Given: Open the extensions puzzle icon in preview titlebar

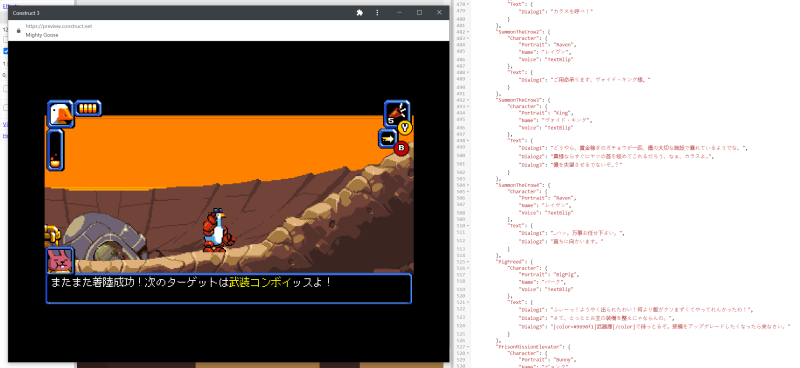Looking at the screenshot, I should [x=360, y=13].
